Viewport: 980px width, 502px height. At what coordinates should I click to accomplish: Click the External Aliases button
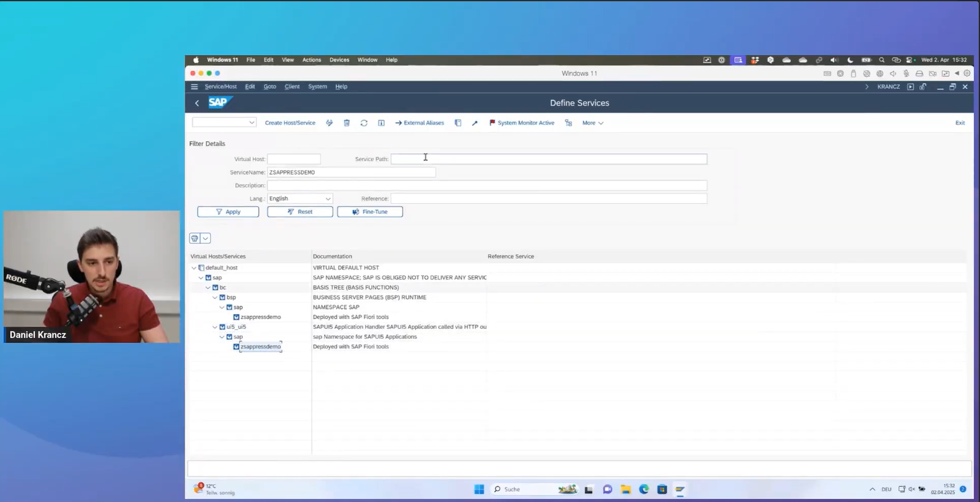(420, 123)
